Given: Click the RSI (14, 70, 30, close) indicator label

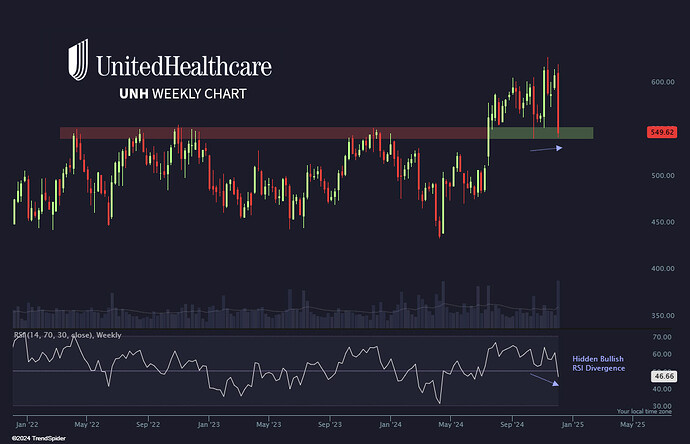Looking at the screenshot, I should point(68,335).
